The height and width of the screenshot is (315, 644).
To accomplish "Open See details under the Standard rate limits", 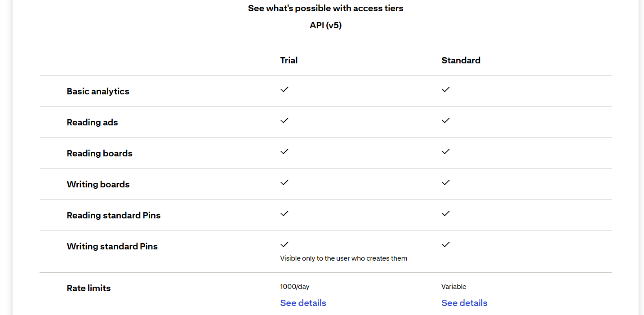I will pyautogui.click(x=464, y=303).
